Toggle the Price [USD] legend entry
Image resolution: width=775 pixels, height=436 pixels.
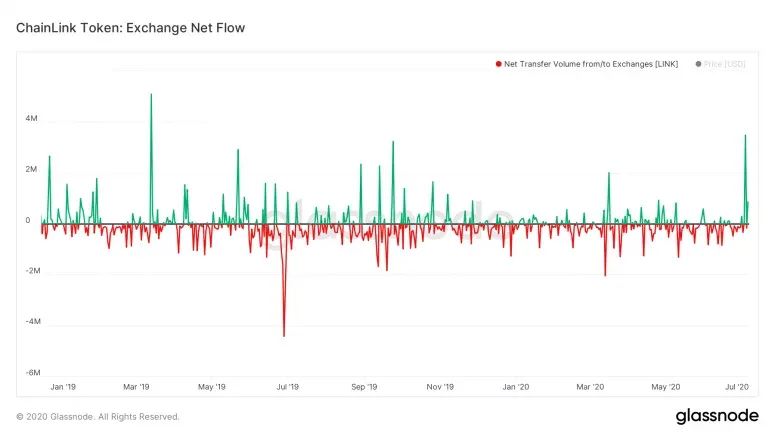[x=720, y=64]
